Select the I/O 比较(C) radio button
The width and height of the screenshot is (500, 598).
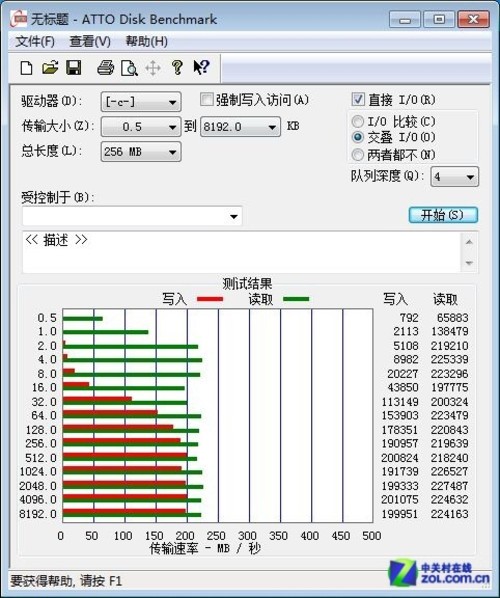357,122
